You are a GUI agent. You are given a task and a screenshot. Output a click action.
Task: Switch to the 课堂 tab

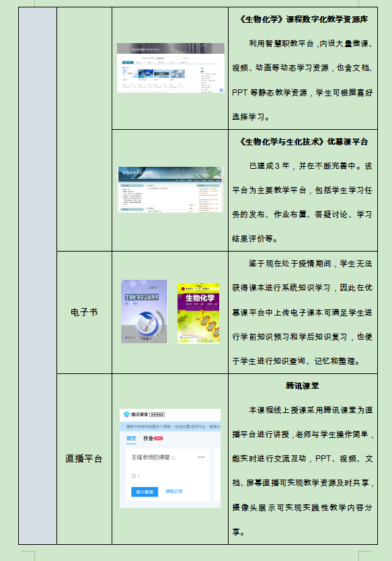click(x=131, y=439)
